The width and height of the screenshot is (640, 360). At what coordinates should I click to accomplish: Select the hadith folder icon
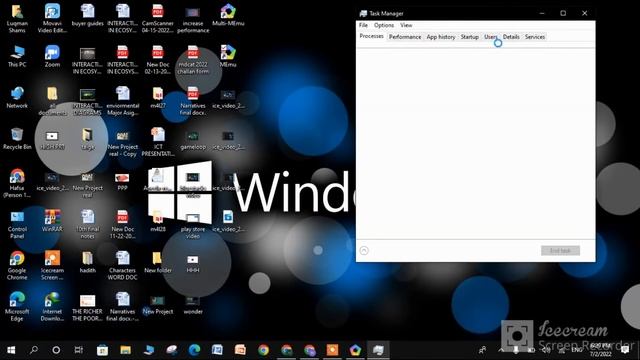(87, 263)
